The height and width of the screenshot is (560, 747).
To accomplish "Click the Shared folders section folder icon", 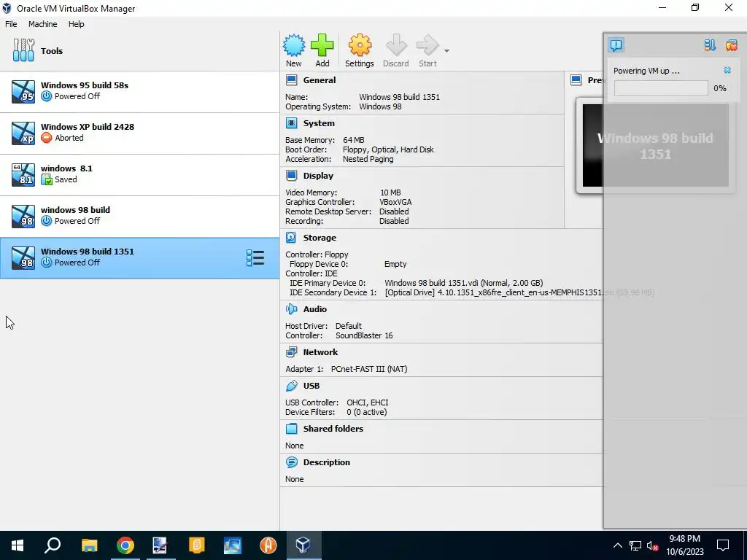I will (x=291, y=428).
